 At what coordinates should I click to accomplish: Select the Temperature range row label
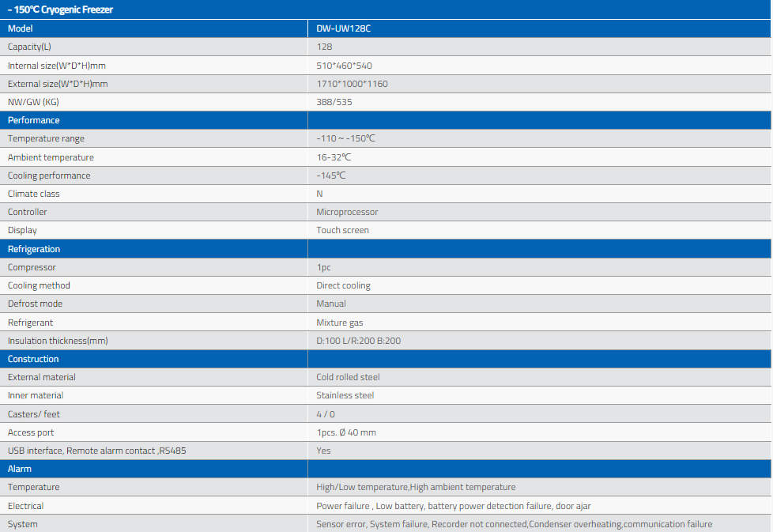46,138
